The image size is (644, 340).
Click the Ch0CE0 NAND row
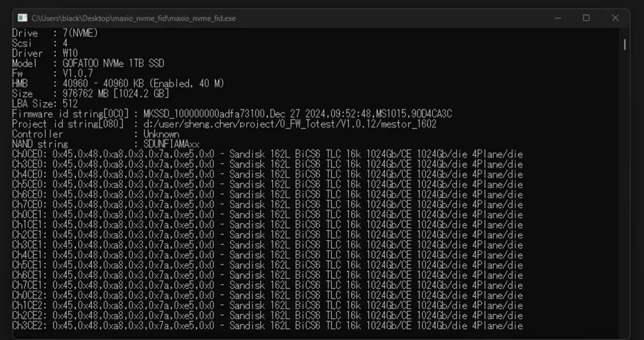click(x=267, y=155)
